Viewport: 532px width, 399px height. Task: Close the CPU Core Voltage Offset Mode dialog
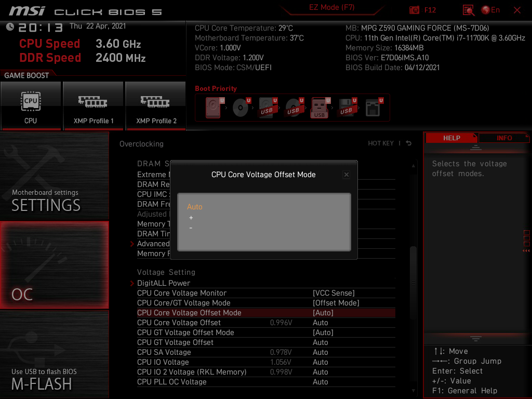click(346, 175)
